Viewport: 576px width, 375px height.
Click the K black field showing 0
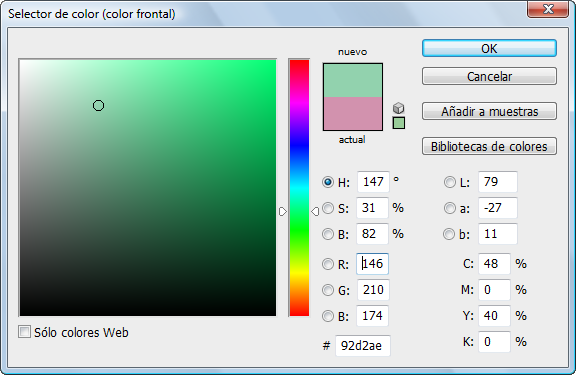coord(494,342)
